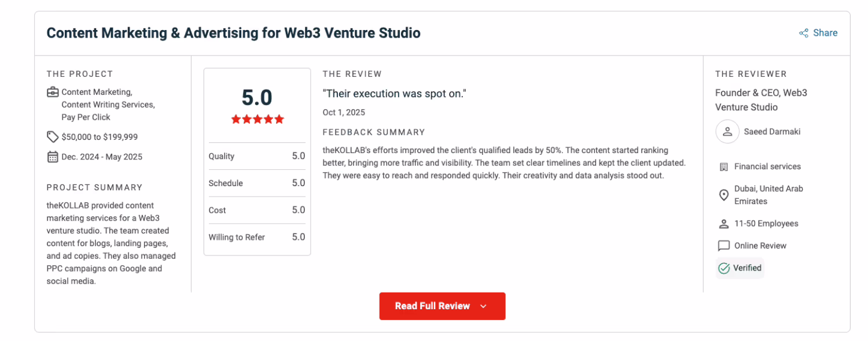868x341 pixels.
Task: Click the Online Review chat icon
Action: 723,246
